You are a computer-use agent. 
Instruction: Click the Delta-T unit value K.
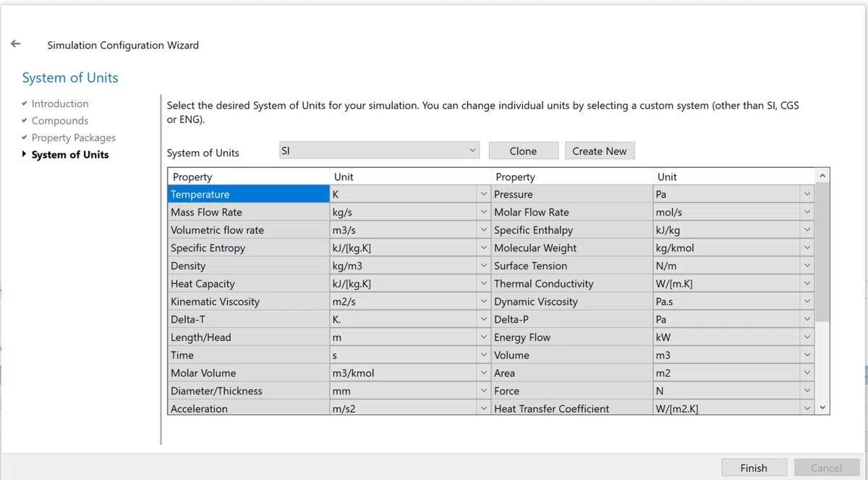[x=336, y=319]
